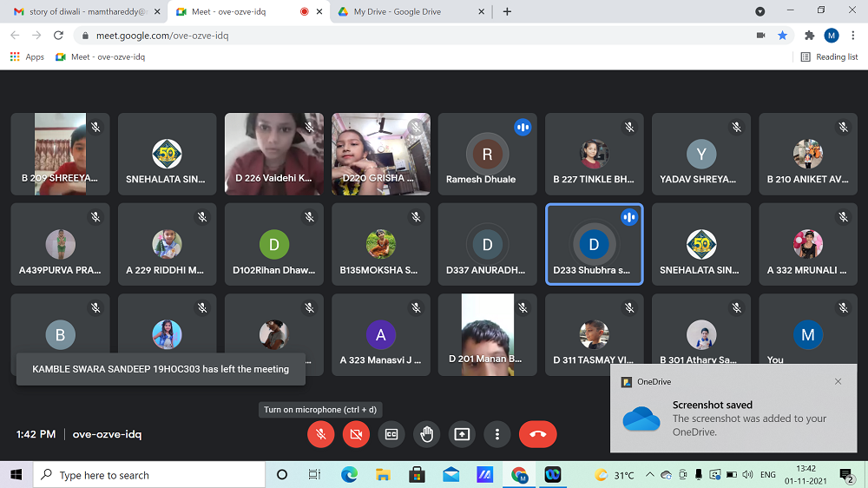The image size is (868, 488).
Task: Open more options three-dot menu
Action: pos(496,434)
